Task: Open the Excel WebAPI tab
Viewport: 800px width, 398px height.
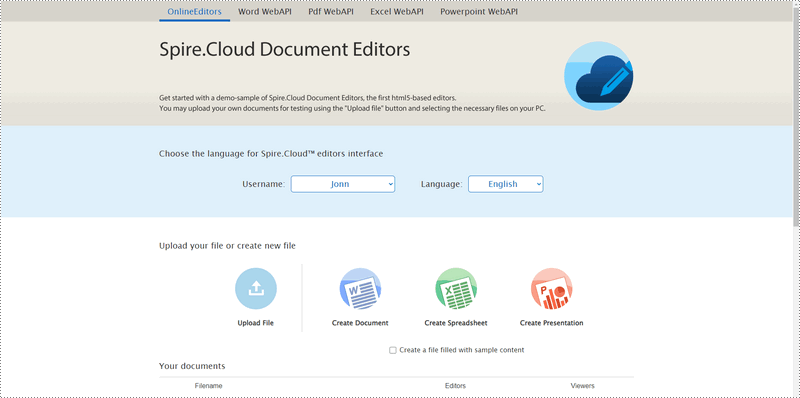Action: (x=397, y=11)
